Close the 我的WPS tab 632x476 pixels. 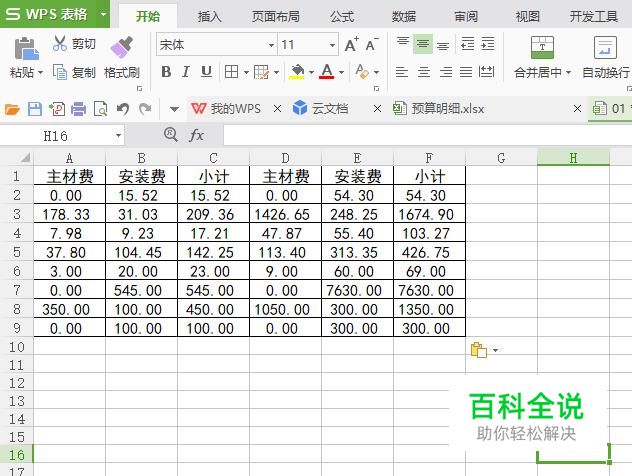(x=277, y=108)
